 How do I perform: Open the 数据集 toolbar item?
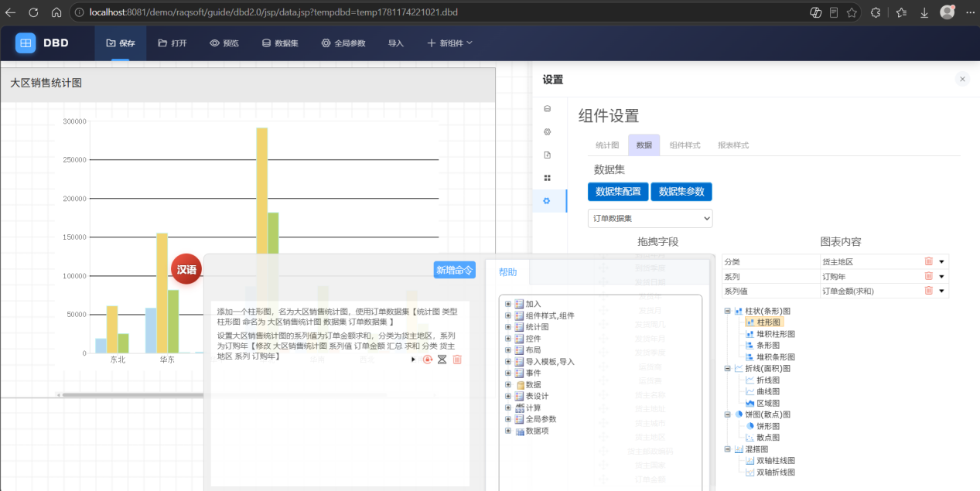tap(280, 43)
